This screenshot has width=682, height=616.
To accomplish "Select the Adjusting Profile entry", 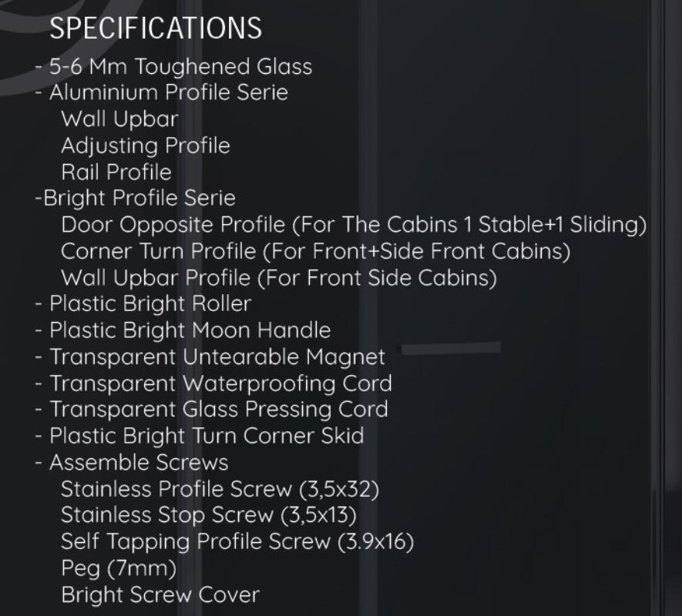I will [x=145, y=146].
